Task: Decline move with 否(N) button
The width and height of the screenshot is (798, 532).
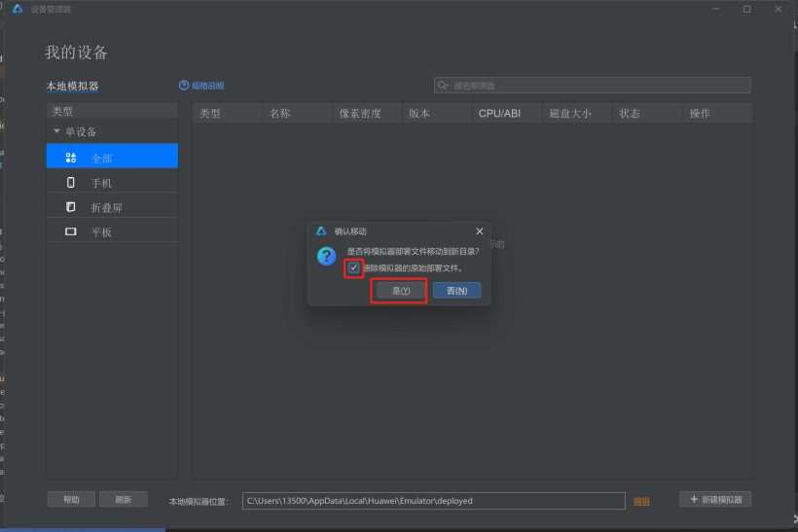Action: 456,291
